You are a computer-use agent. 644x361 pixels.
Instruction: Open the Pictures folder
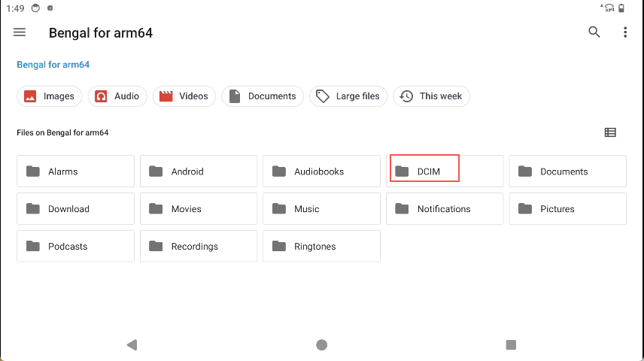(567, 209)
